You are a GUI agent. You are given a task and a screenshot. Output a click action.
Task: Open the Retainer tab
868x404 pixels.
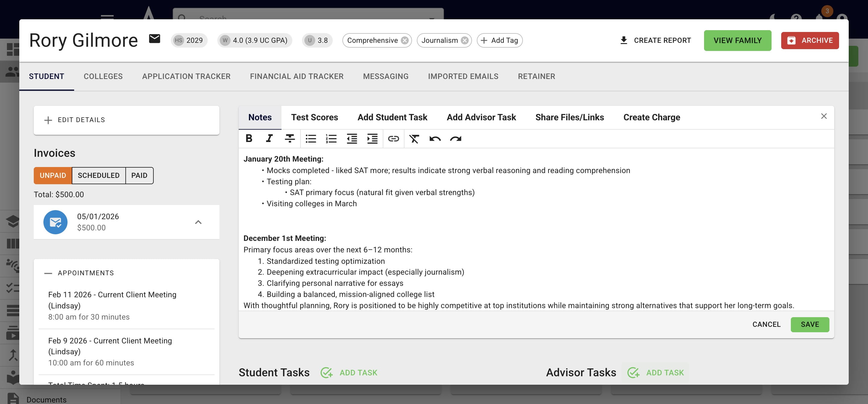click(x=536, y=77)
